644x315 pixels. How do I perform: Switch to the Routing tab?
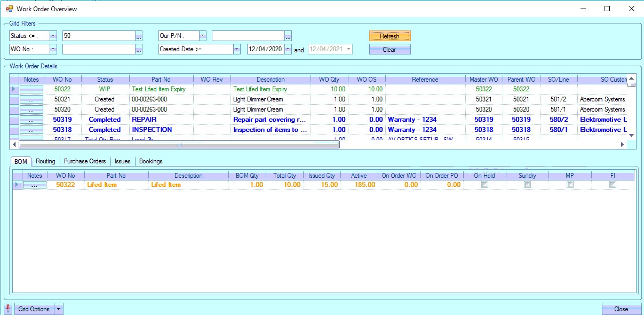[45, 161]
